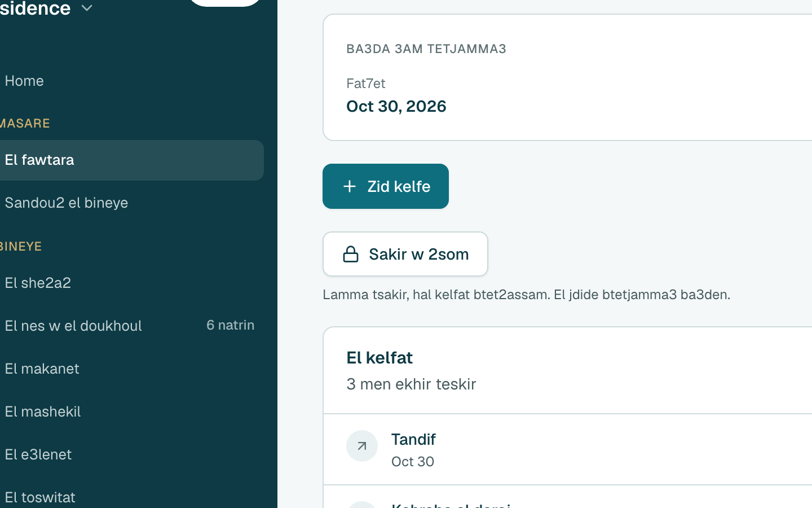Click the Zid kelfe button
Screen dimensions: 812x508
(386, 186)
